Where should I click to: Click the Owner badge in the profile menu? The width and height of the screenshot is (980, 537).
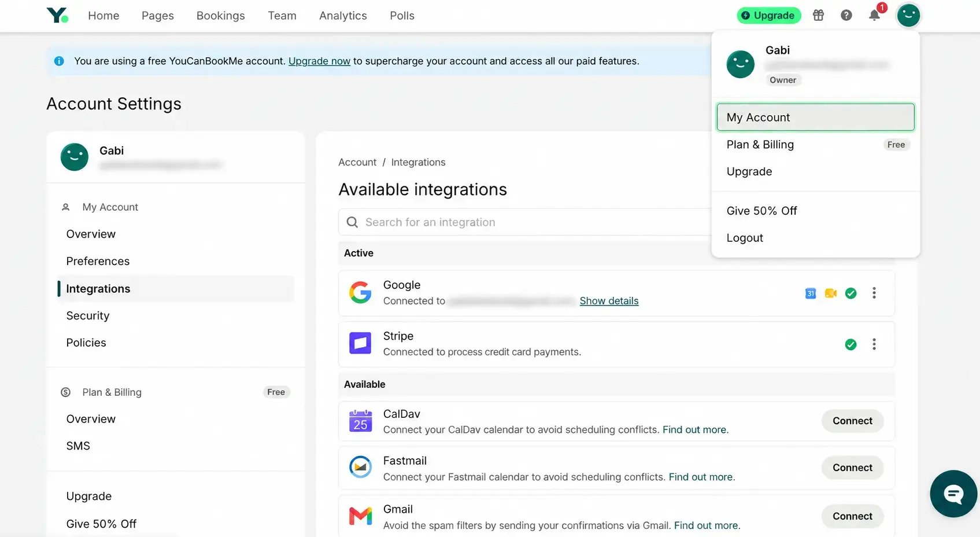coord(783,80)
